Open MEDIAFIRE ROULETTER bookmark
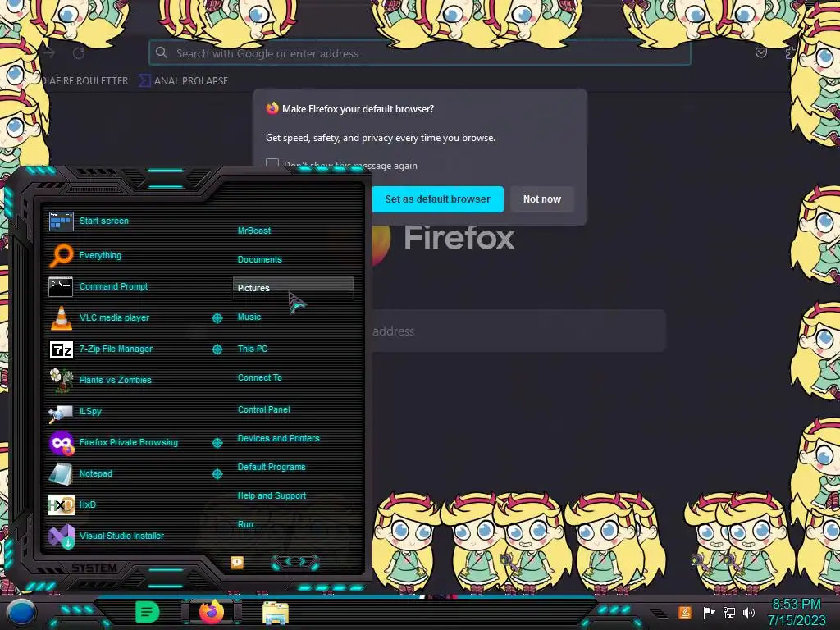 click(84, 81)
